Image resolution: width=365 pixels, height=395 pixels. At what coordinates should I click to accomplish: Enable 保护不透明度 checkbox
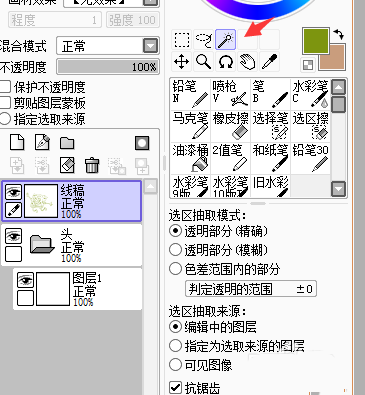pyautogui.click(x=5, y=87)
